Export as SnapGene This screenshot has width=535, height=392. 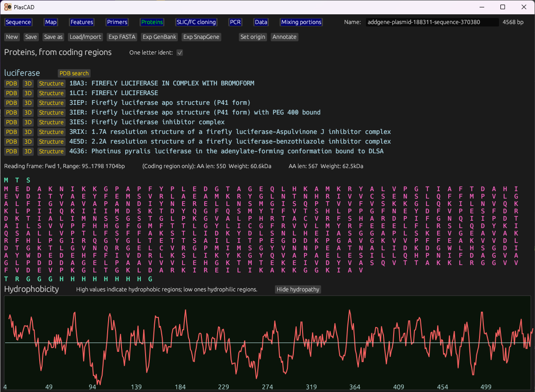201,37
